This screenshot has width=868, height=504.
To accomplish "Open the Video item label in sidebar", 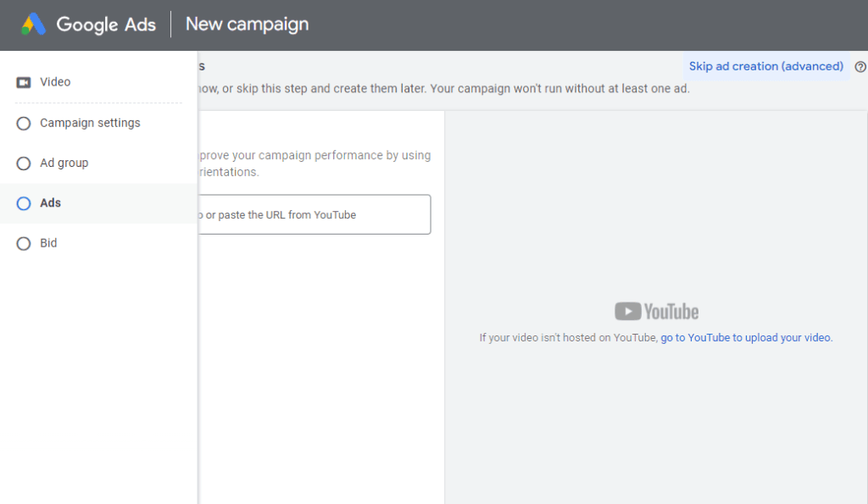I will pyautogui.click(x=55, y=82).
